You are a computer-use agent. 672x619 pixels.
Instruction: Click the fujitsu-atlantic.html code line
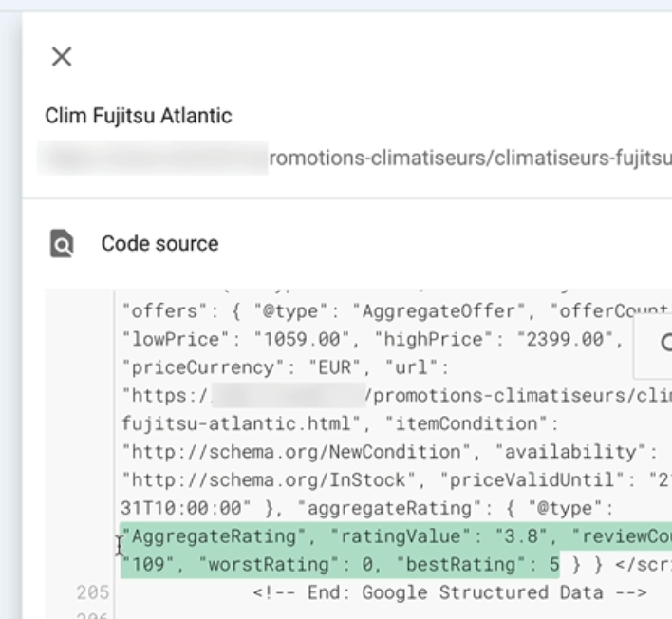tap(240, 424)
